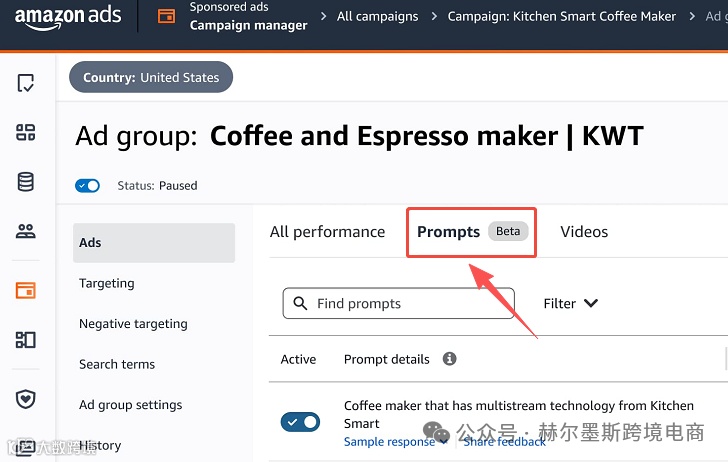This screenshot has width=728, height=462.
Task: Focus the Find prompts search field
Action: 398,303
